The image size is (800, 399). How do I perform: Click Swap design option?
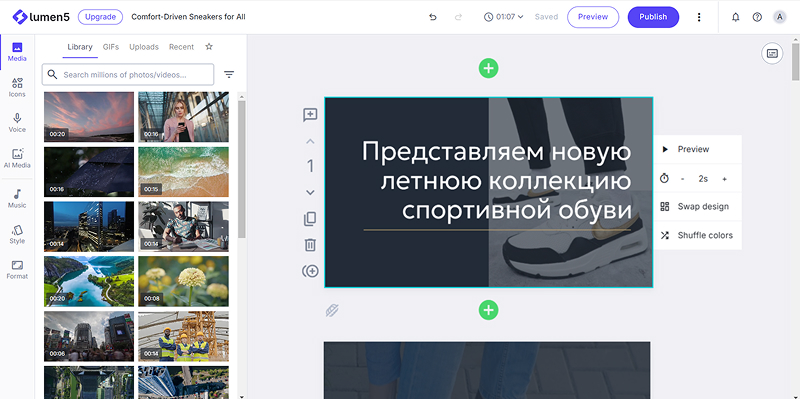pyautogui.click(x=697, y=207)
